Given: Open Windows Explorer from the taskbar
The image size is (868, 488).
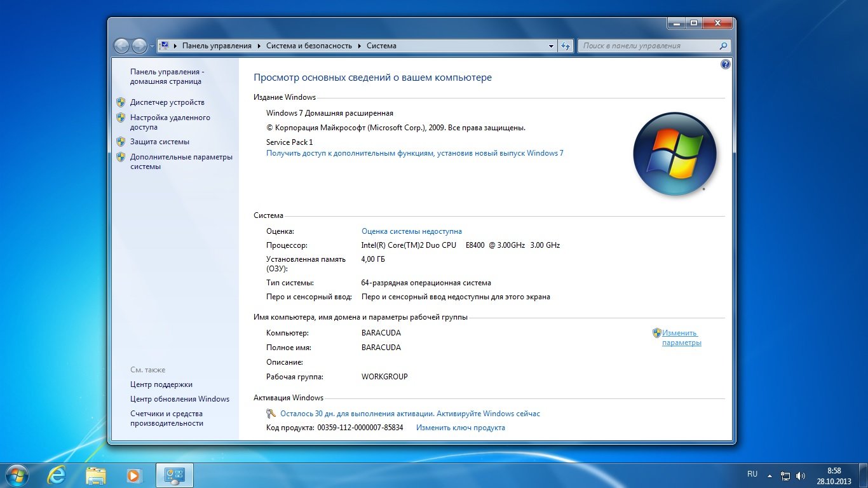Looking at the screenshot, I should [x=96, y=475].
